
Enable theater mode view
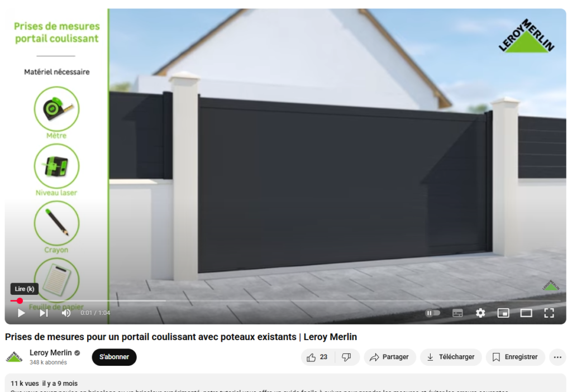click(x=526, y=313)
